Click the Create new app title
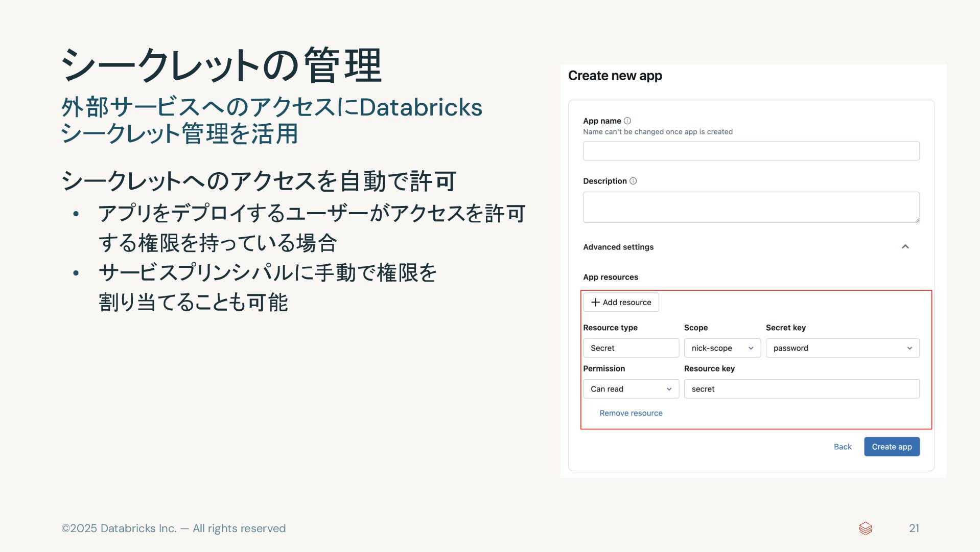Image resolution: width=980 pixels, height=552 pixels. click(x=615, y=76)
